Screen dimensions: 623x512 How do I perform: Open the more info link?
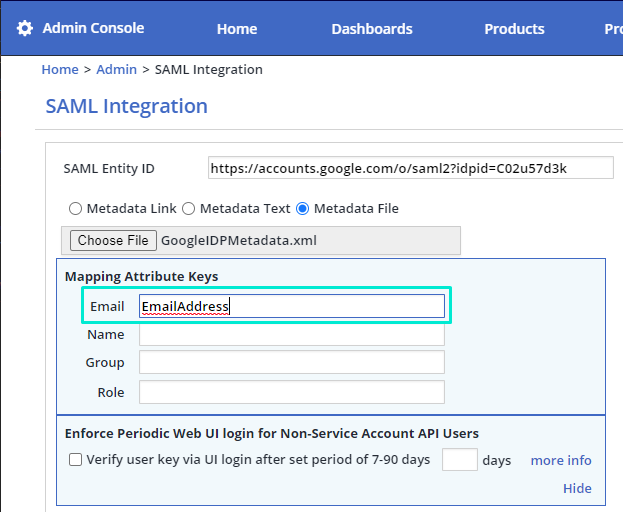tap(560, 460)
